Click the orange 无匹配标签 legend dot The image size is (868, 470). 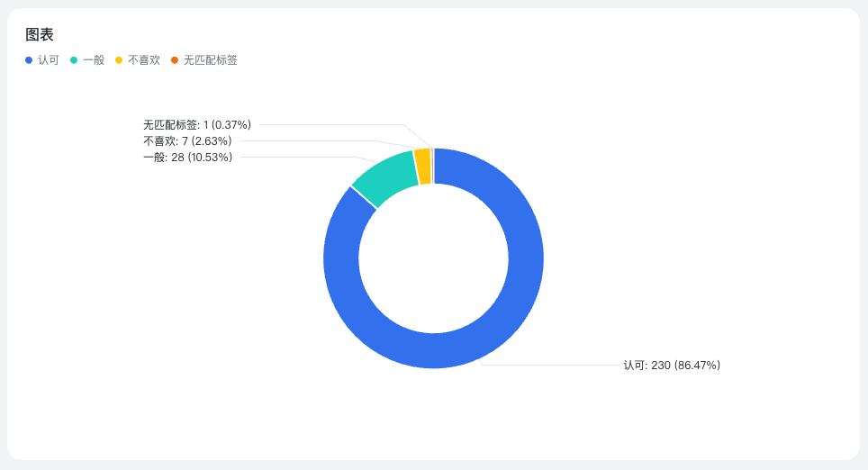click(x=175, y=60)
